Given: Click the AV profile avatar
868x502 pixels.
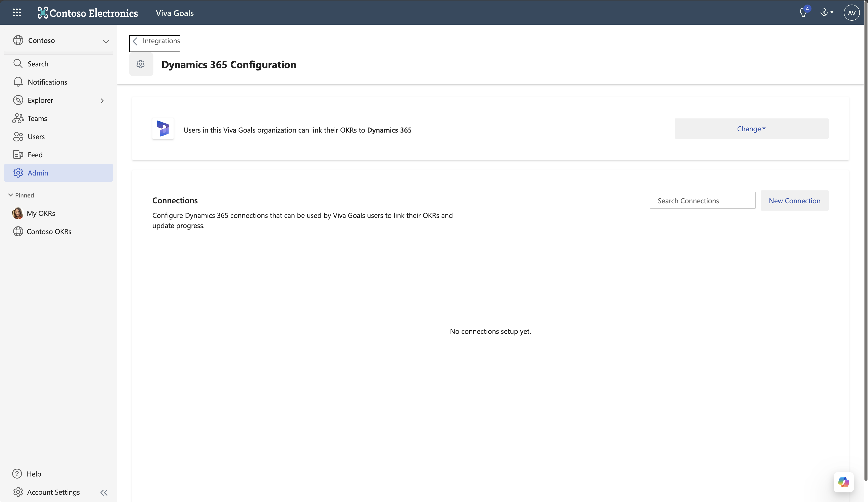Looking at the screenshot, I should pyautogui.click(x=851, y=12).
